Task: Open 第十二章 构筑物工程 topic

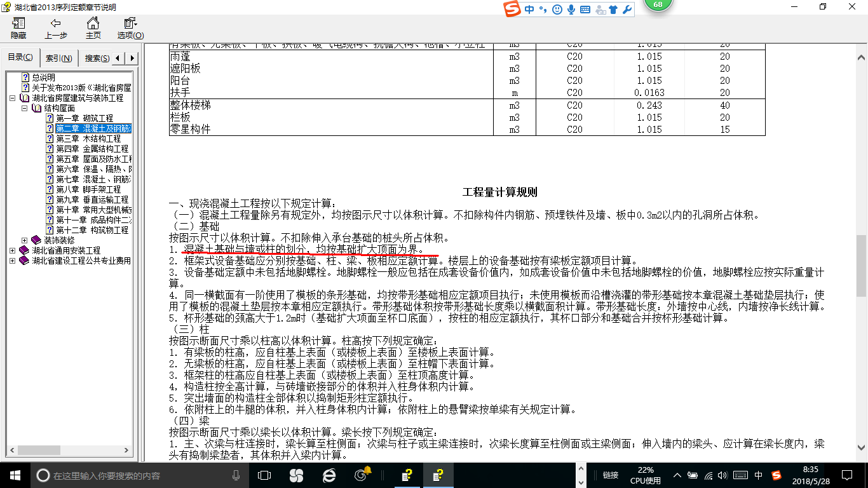Action: pos(92,230)
